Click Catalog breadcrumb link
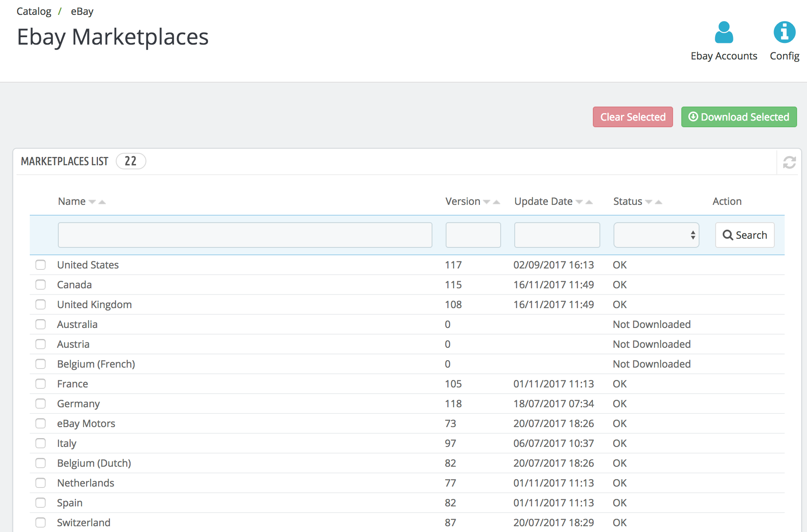 coord(34,11)
